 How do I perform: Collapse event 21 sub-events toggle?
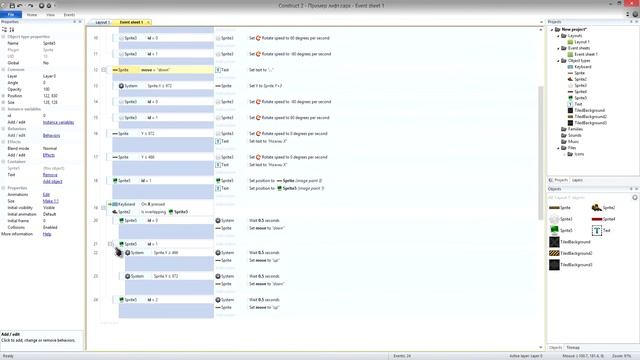coord(110,244)
